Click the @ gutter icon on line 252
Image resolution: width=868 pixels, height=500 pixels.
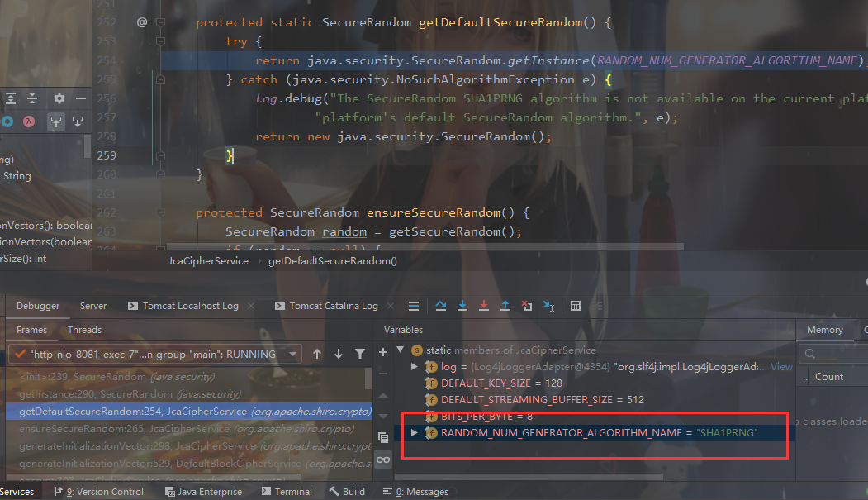click(x=142, y=22)
